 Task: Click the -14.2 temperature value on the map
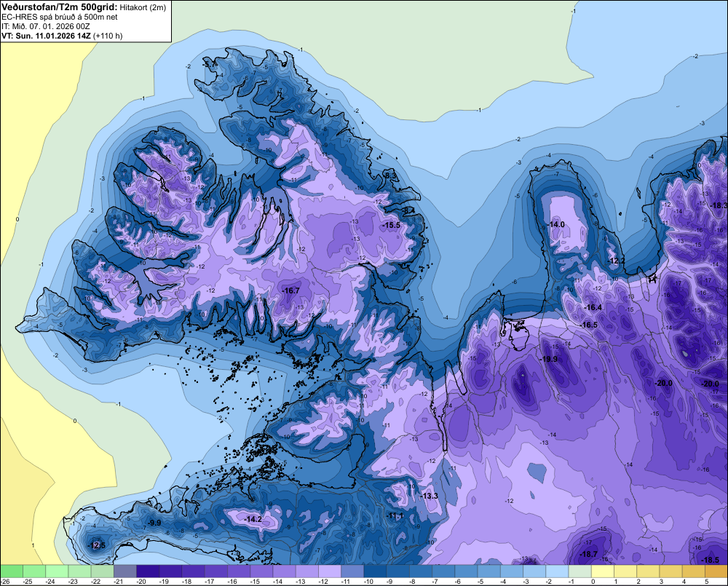(253, 519)
